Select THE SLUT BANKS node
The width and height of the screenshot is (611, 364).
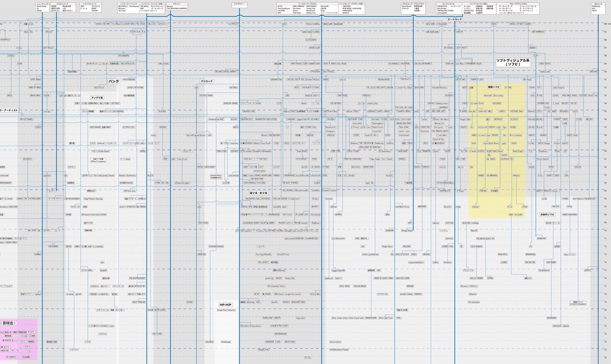pyautogui.click(x=26, y=119)
